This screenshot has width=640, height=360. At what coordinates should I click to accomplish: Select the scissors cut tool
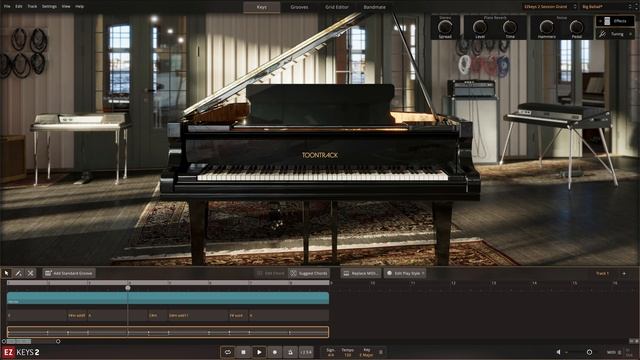pyautogui.click(x=30, y=273)
